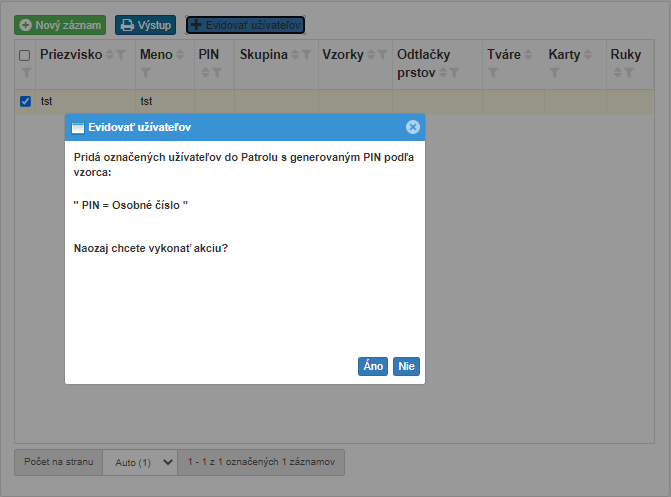This screenshot has width=671, height=497.
Task: Open the PIN column filter icon
Action: coord(217,73)
